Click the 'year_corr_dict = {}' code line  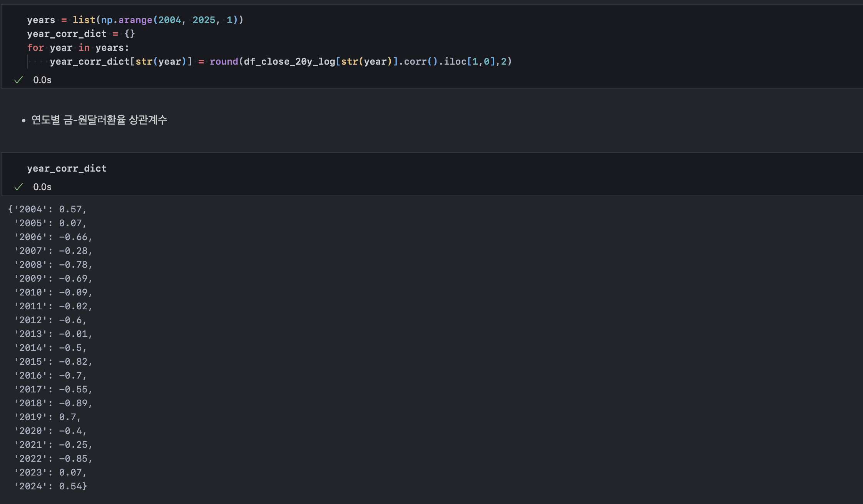click(x=81, y=34)
